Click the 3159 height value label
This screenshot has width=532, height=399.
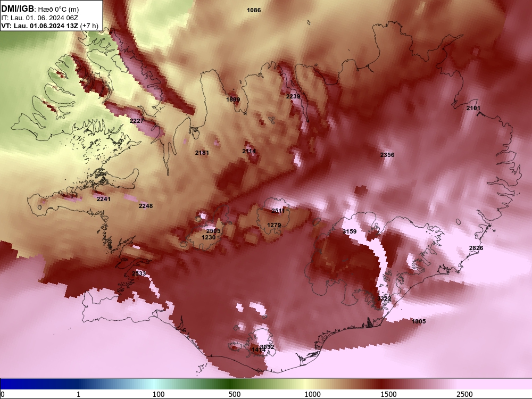click(x=350, y=231)
